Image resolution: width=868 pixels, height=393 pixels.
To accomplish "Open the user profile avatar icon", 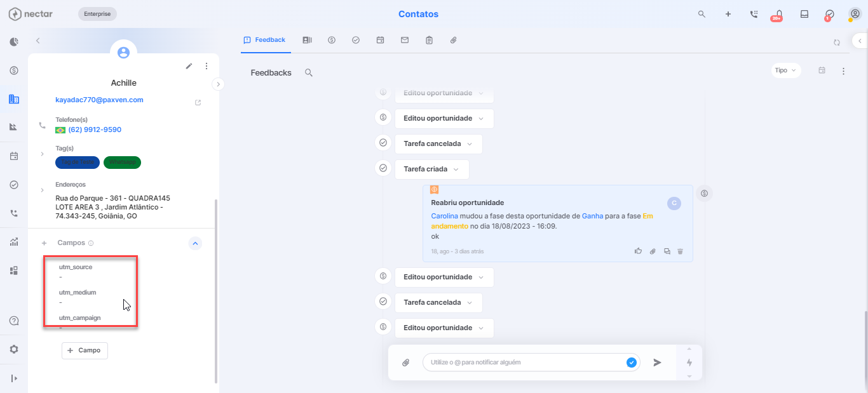I will pos(855,14).
